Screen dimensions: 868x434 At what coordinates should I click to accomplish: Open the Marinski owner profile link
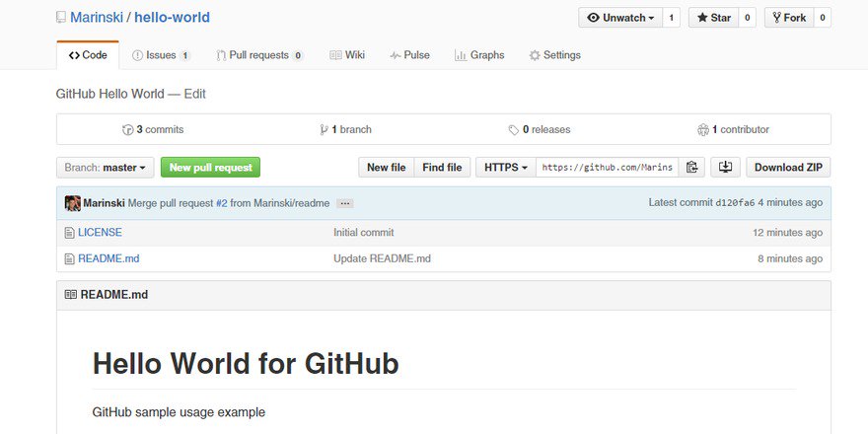(97, 17)
